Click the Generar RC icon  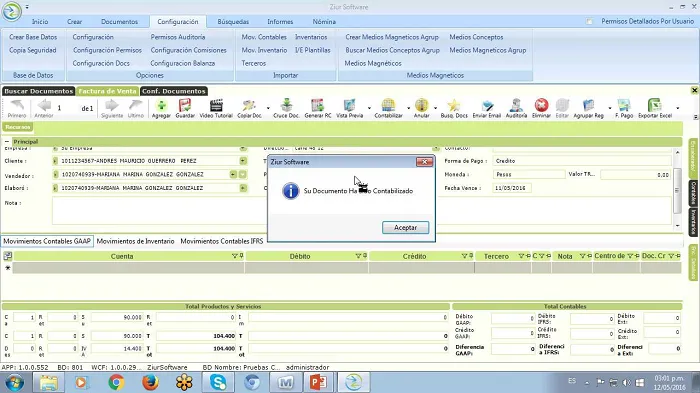pos(317,106)
